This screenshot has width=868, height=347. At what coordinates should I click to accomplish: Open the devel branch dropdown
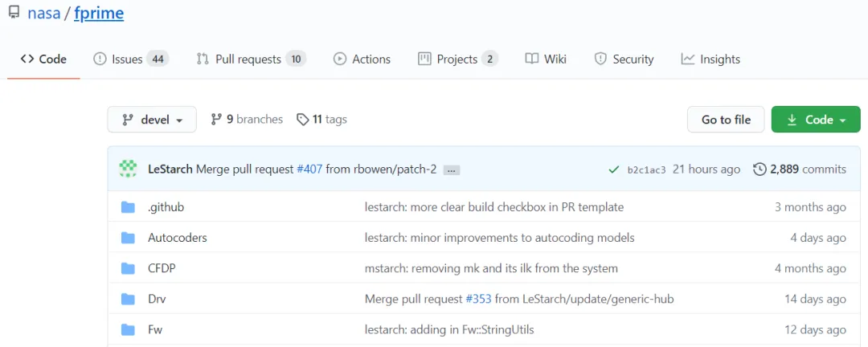pos(153,120)
